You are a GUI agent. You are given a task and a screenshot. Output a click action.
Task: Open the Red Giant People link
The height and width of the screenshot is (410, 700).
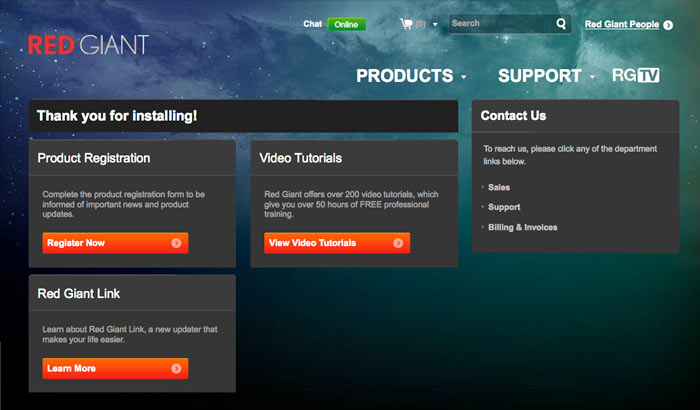pos(622,25)
